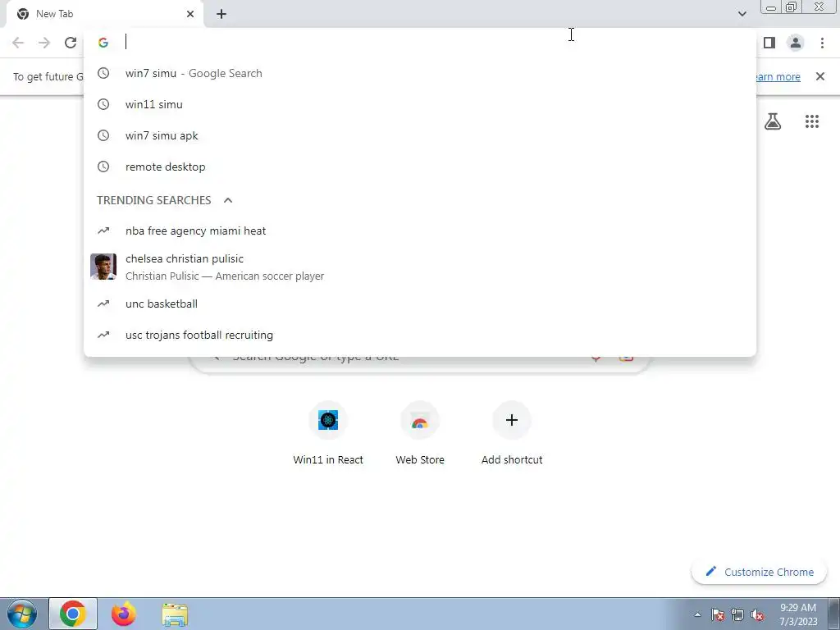Screen dimensions: 840x630
Task: Click the back navigation arrow
Action: point(18,43)
